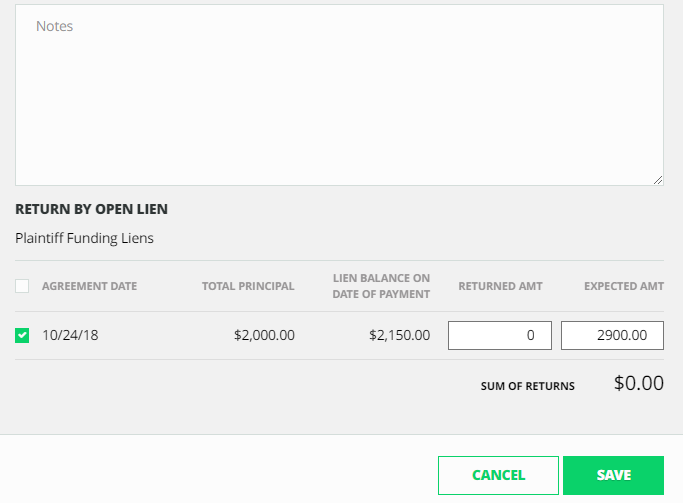Click the Sum of Returns label
The height and width of the screenshot is (503, 683).
[x=527, y=386]
